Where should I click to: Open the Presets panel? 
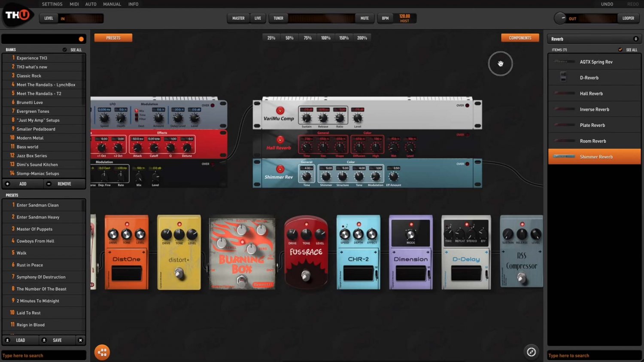(113, 38)
